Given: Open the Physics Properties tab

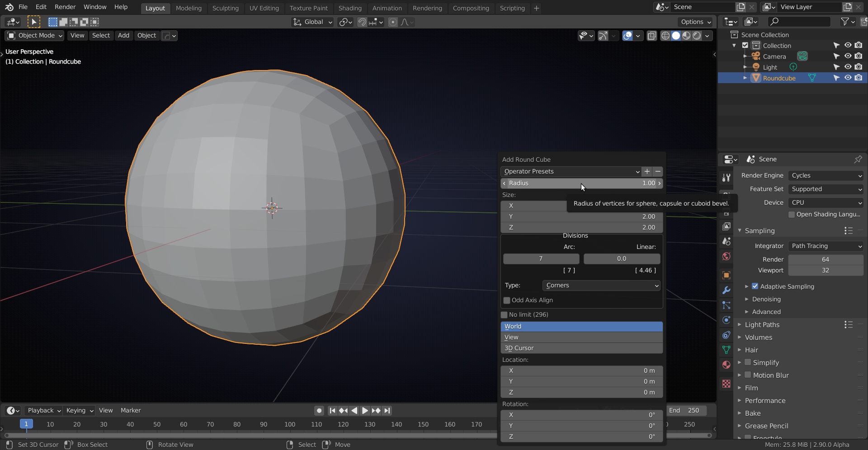Looking at the screenshot, I should coord(726,320).
